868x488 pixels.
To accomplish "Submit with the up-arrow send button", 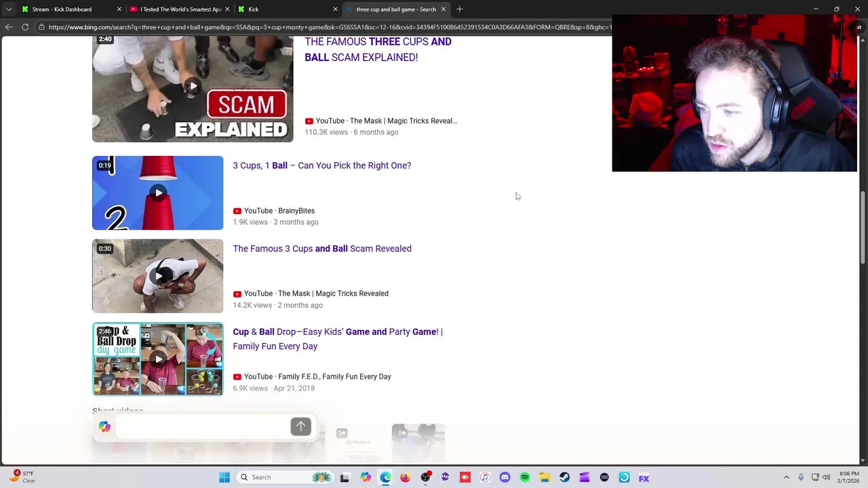I will 300,426.
